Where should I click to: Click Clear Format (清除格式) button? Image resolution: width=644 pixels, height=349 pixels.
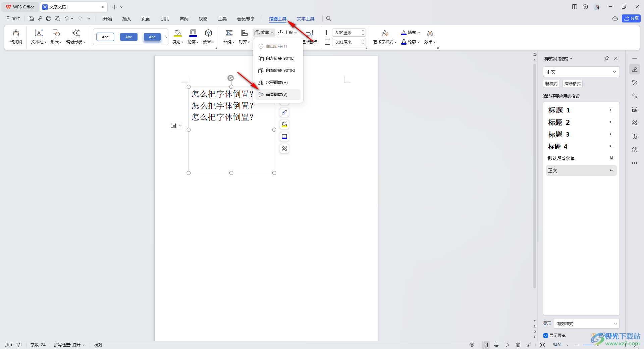pos(572,84)
